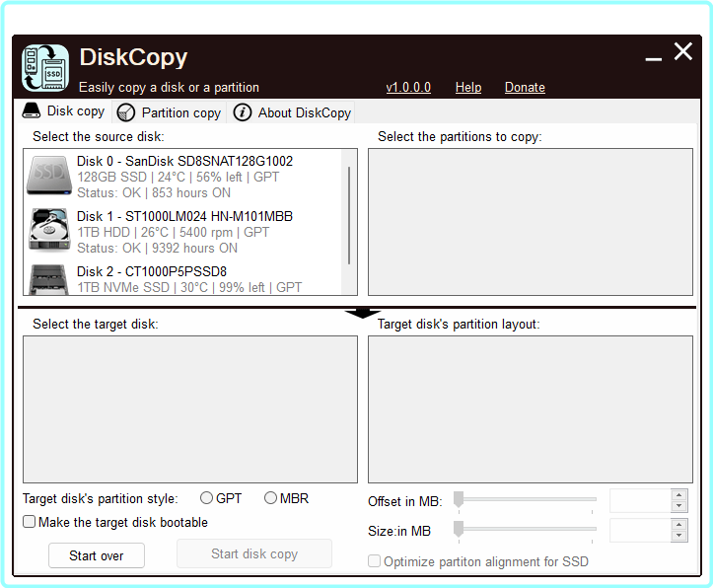Select the GPT partition style radio button
Image resolution: width=713 pixels, height=588 pixels.
[x=206, y=498]
